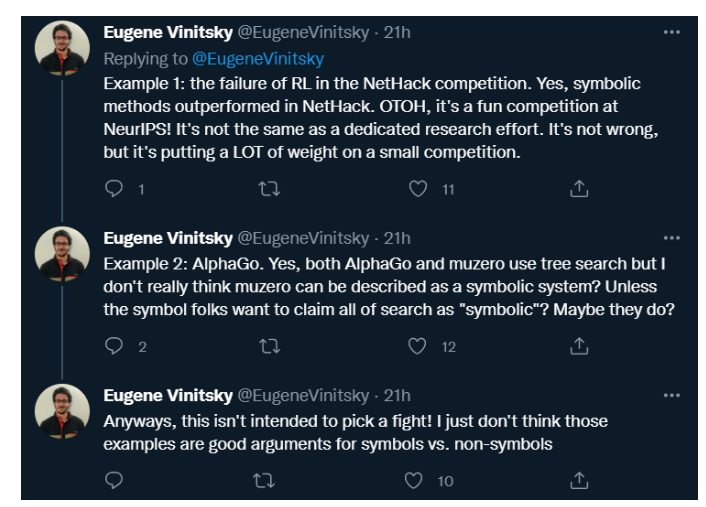Open the @EugeneVinitsky link after 'Replying to'
The width and height of the screenshot is (706, 507).
(258, 59)
